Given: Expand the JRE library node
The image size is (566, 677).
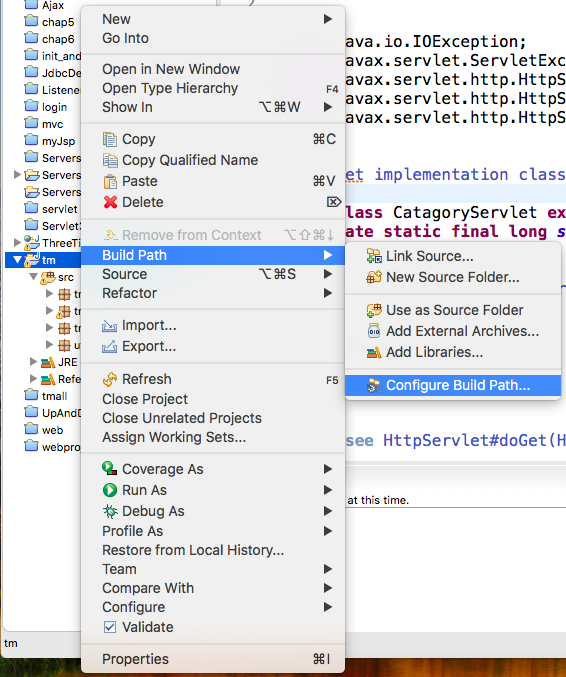Looking at the screenshot, I should [x=33, y=362].
